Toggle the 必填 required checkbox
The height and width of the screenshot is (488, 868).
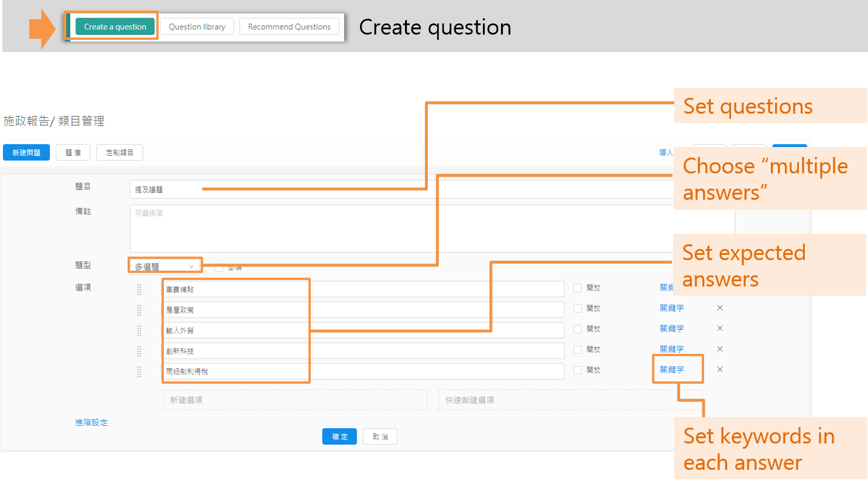click(219, 268)
